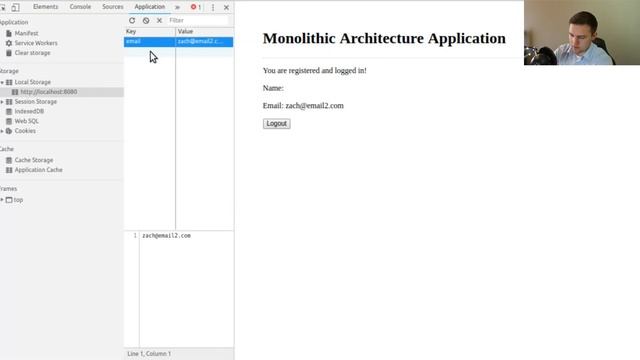Click the Monolithic Architecture Application heading
640x360 pixels.
[x=384, y=38]
